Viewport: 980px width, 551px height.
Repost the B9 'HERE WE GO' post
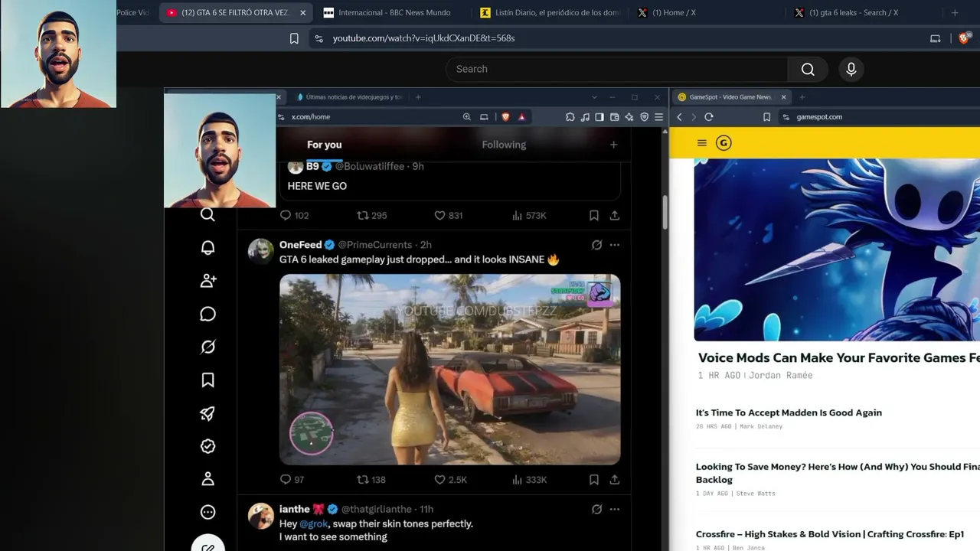pyautogui.click(x=372, y=216)
